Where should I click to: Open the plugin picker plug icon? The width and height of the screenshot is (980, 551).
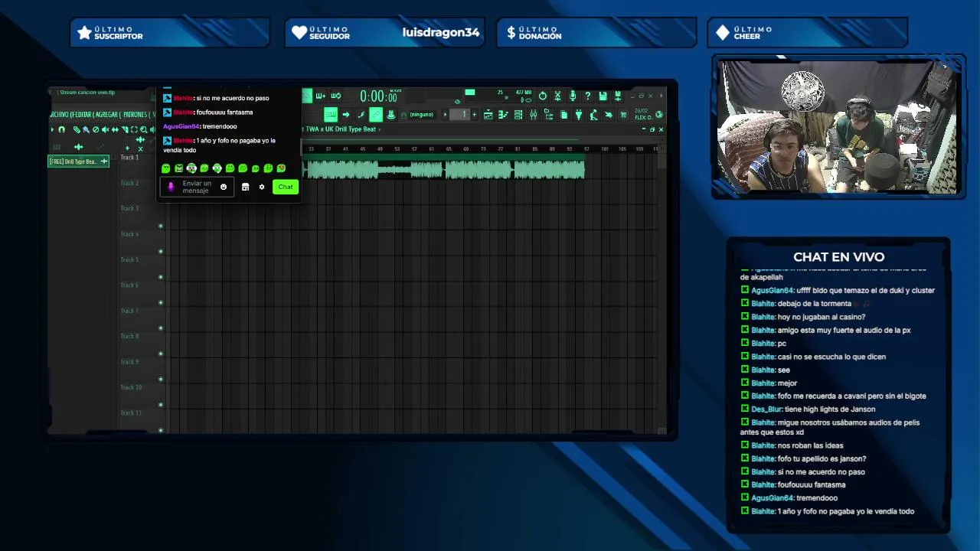pos(579,114)
